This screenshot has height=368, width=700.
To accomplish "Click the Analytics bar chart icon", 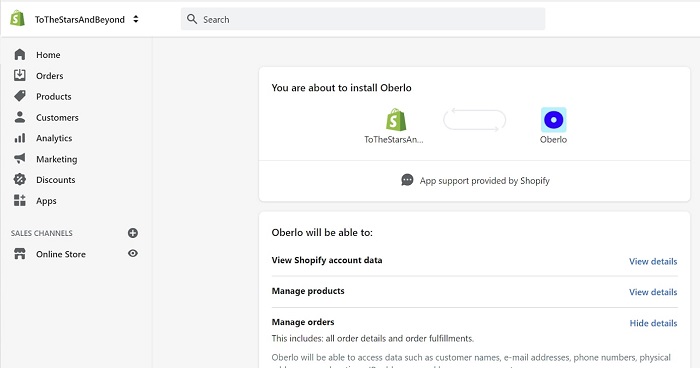I will click(x=20, y=138).
